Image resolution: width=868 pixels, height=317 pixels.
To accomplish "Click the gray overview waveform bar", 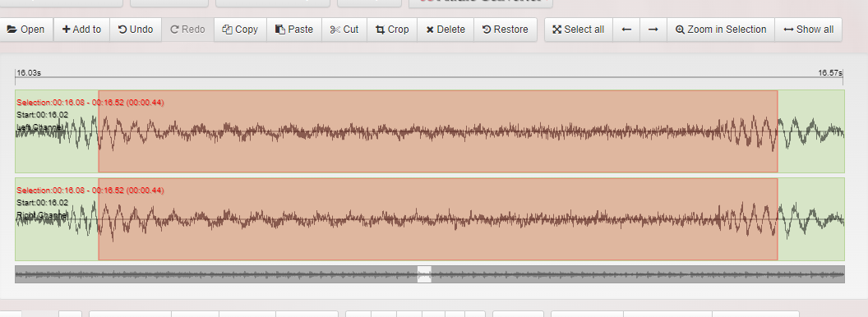I will tap(430, 274).
